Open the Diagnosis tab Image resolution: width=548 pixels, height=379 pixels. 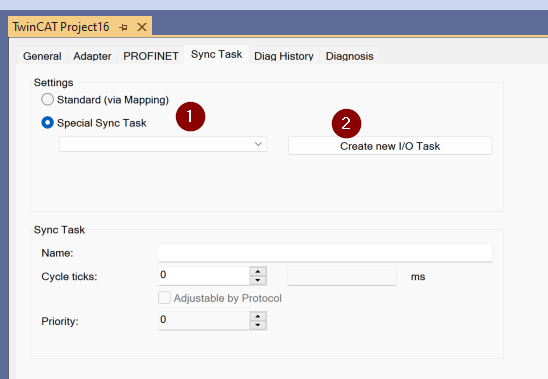click(x=349, y=56)
